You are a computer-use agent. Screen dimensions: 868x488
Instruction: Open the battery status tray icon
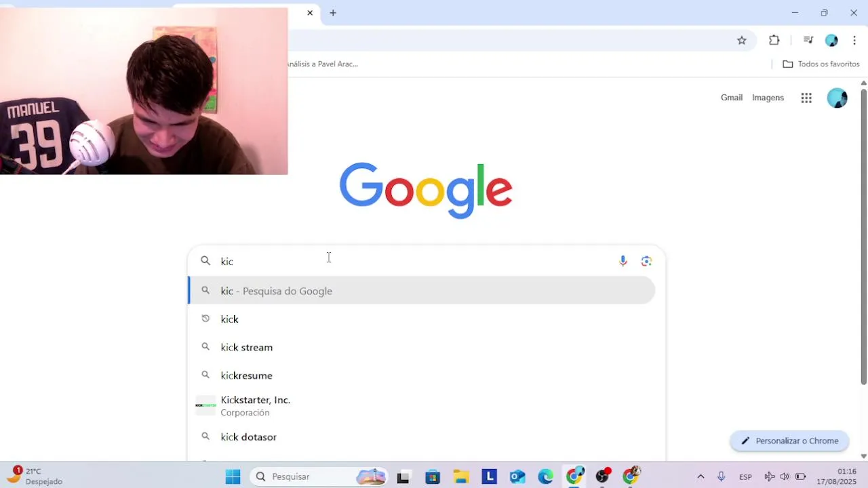(800, 476)
